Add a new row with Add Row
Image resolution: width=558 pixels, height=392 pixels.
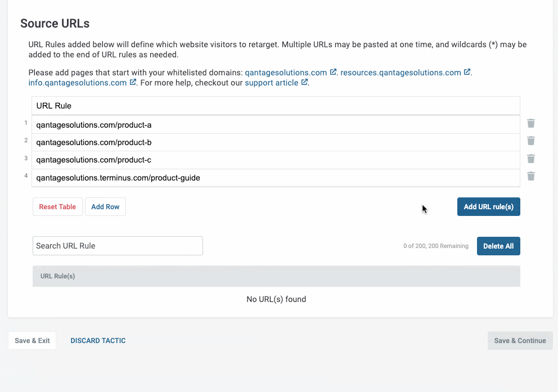(x=105, y=206)
